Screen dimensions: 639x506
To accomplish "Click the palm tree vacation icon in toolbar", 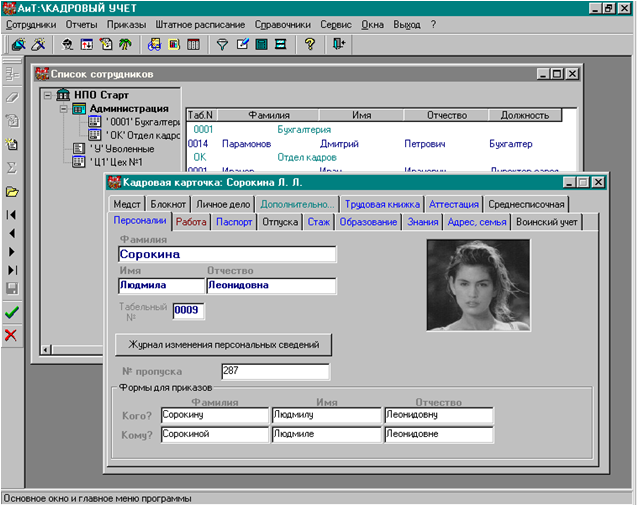I will pyautogui.click(x=124, y=44).
